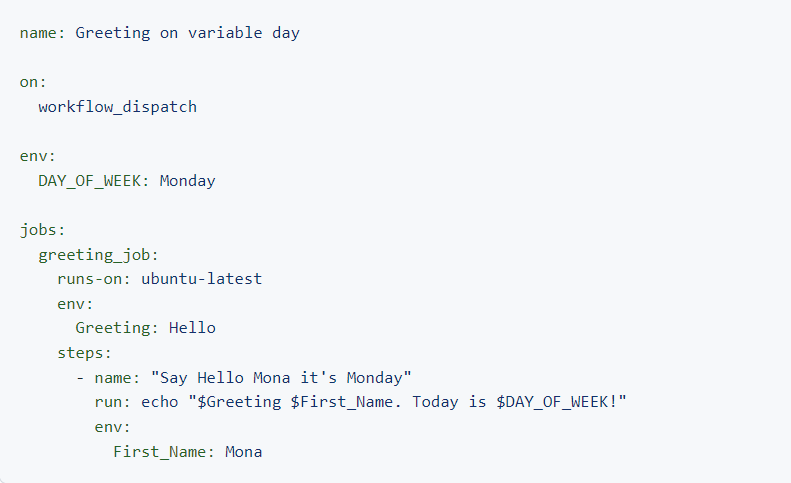
Task: Click the step name string "Say Hello Mona it's Monday"
Action: tap(280, 377)
